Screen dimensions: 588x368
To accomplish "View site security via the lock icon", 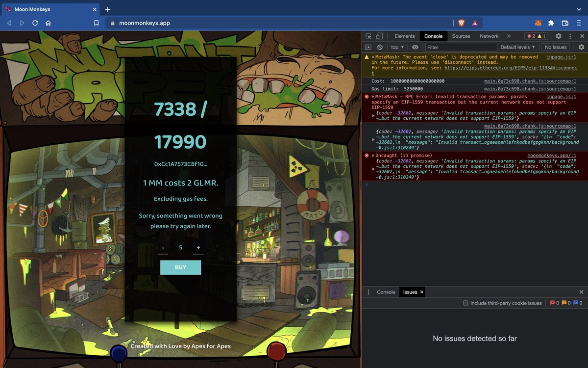I will coord(113,23).
